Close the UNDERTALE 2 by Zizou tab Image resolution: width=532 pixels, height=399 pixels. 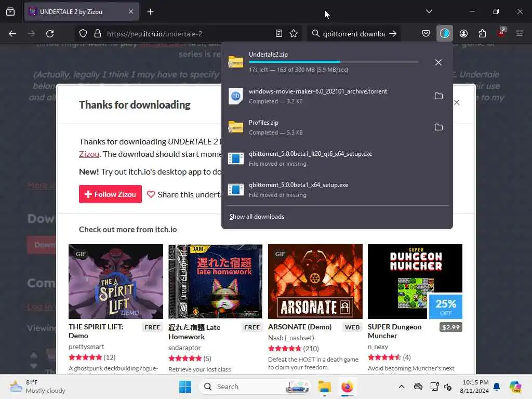(131, 11)
